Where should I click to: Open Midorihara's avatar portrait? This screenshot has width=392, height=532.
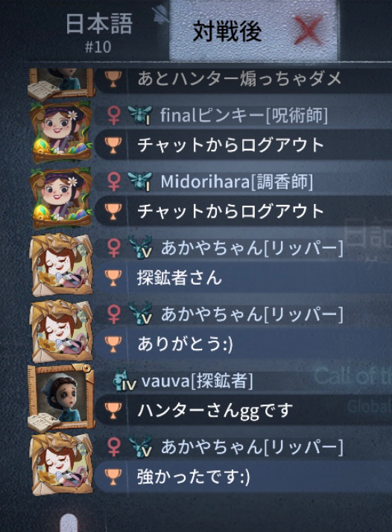pos(61,199)
